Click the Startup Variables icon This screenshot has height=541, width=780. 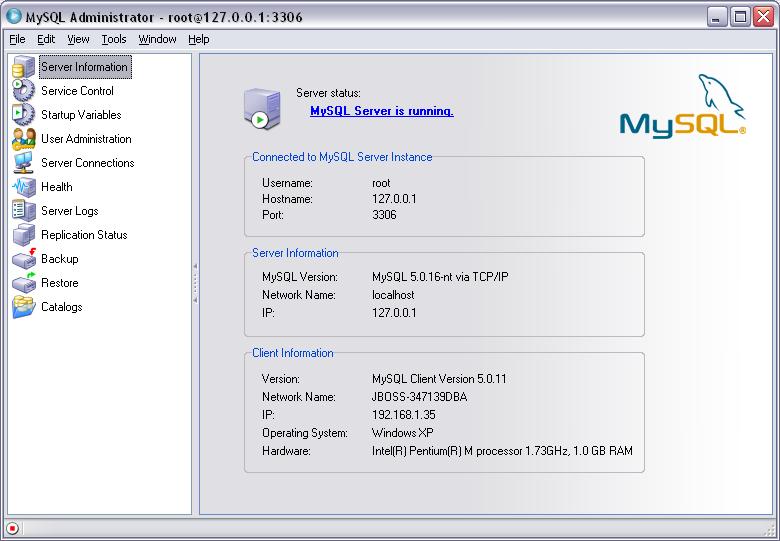tap(23, 115)
